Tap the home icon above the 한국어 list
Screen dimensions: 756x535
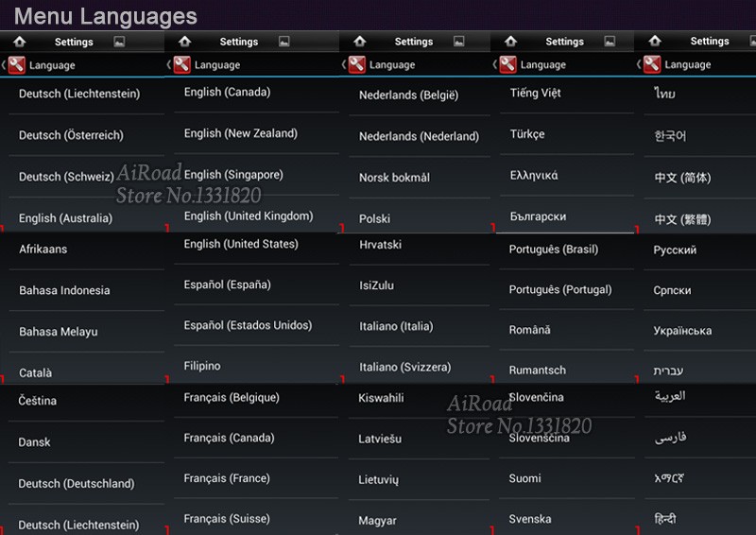tap(654, 42)
